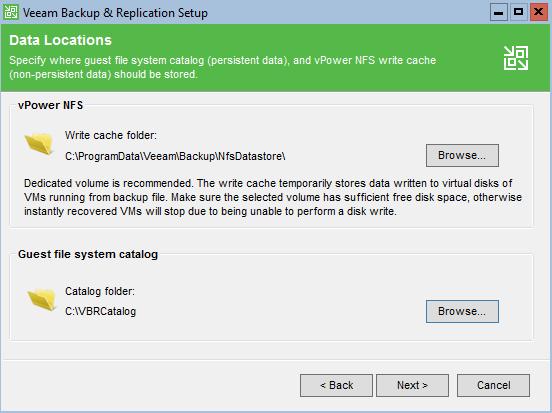Browse for the catalog folder
This screenshot has height=413, width=552.
coord(462,311)
